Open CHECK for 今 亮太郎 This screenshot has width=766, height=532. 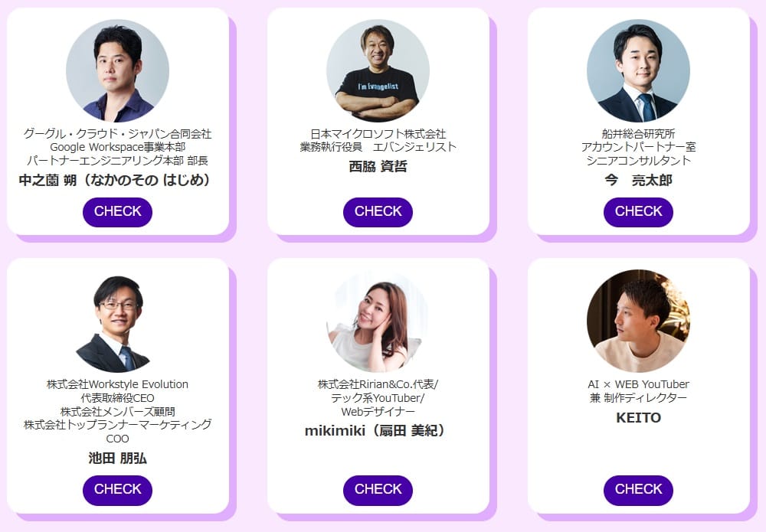(x=638, y=212)
